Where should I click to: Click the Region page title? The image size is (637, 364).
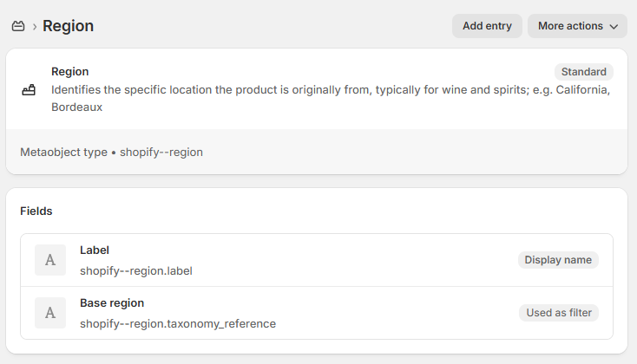click(x=68, y=26)
